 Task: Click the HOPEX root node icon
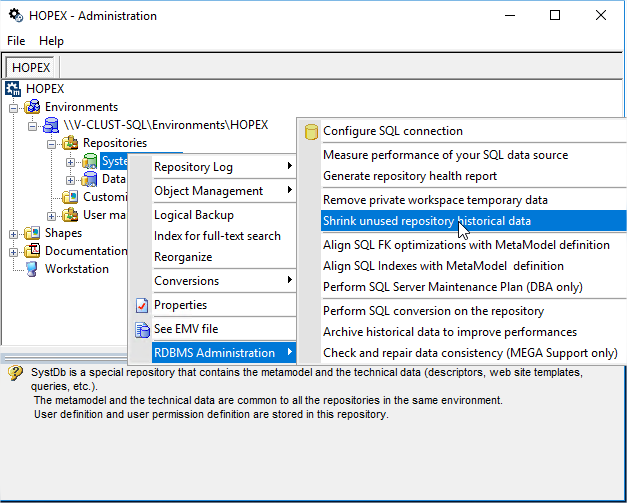tap(13, 89)
